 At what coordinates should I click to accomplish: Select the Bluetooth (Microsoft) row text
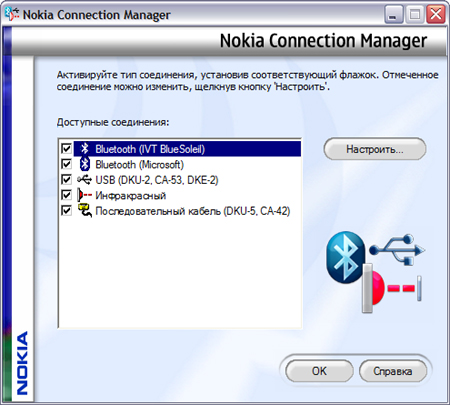[x=139, y=164]
